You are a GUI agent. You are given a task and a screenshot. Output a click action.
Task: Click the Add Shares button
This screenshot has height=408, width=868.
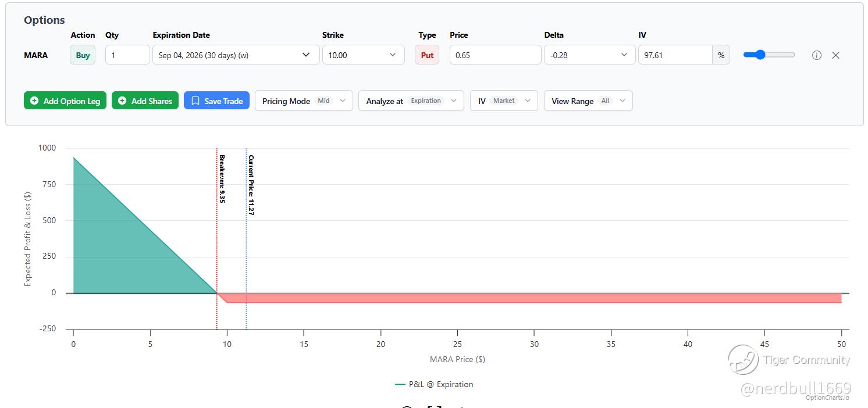coord(145,101)
